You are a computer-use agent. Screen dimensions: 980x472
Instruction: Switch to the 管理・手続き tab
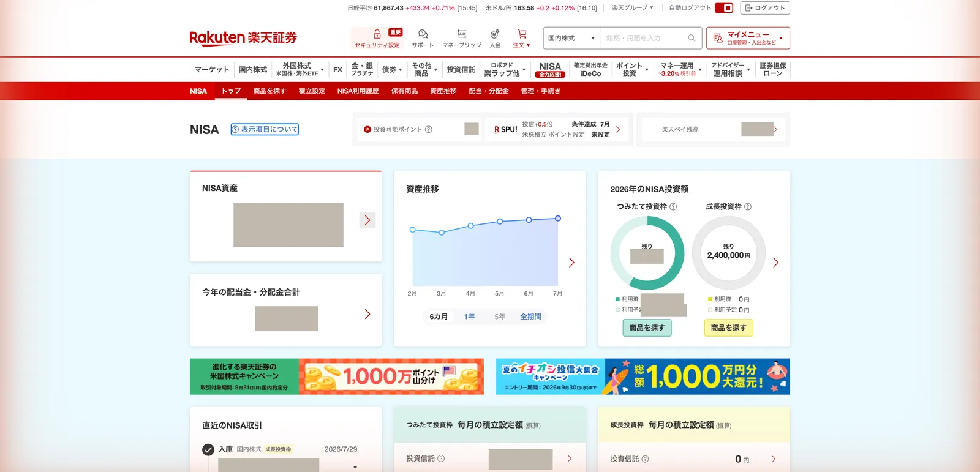[x=540, y=91]
